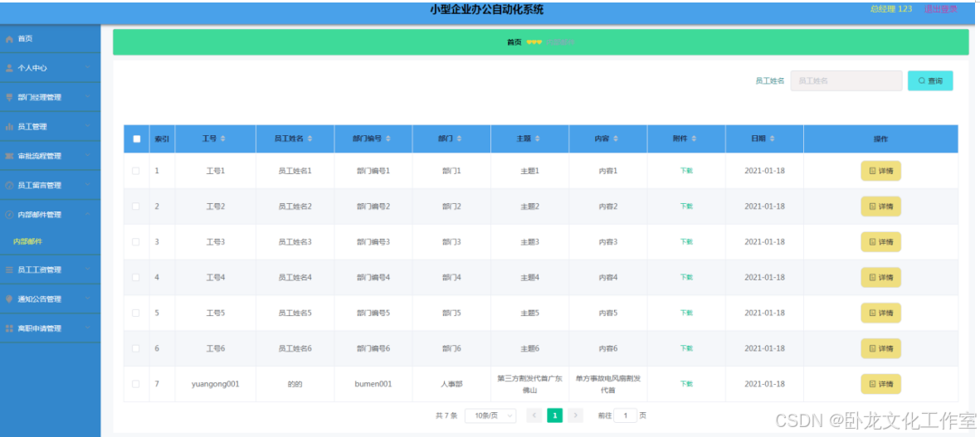
Task: Click the icon beside 内部邮件管理
Action: click(9, 215)
